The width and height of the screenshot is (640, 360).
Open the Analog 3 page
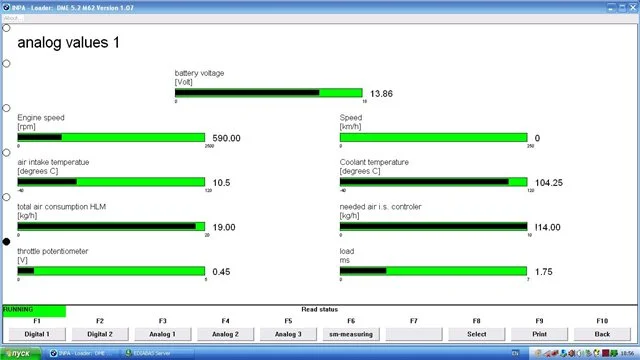point(289,334)
